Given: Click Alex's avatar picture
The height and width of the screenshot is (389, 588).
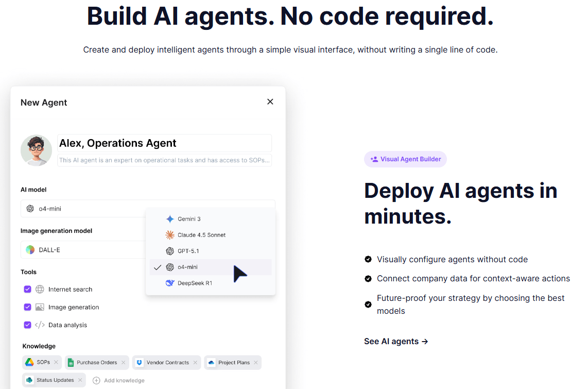Looking at the screenshot, I should point(36,150).
